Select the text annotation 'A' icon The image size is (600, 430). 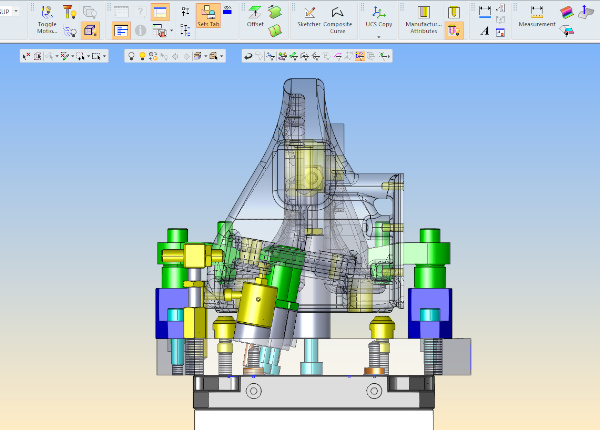[x=485, y=31]
